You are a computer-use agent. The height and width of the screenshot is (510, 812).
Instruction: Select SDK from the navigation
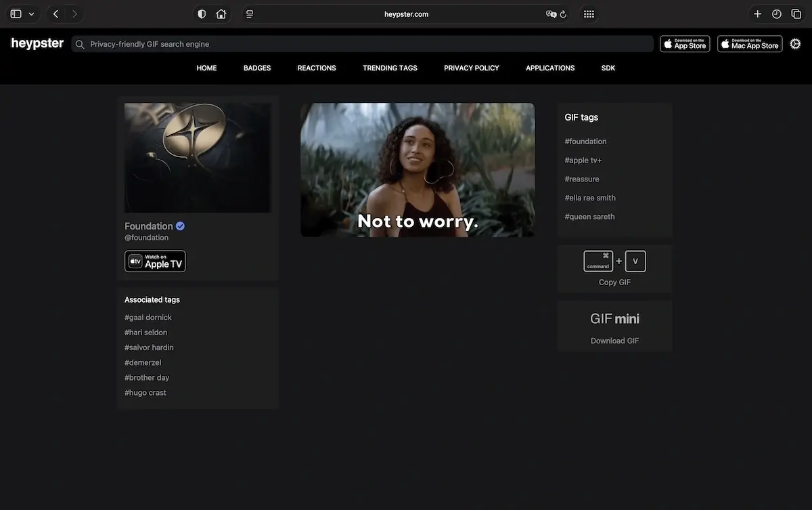click(608, 67)
